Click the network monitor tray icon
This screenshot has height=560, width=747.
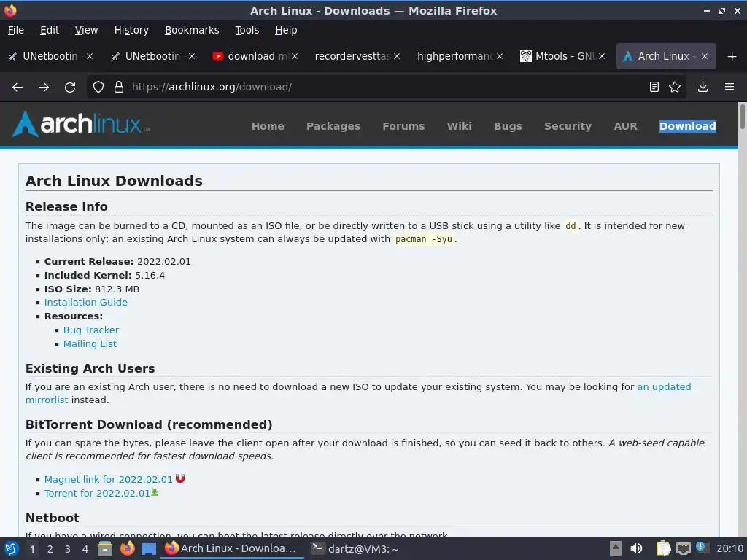(683, 548)
